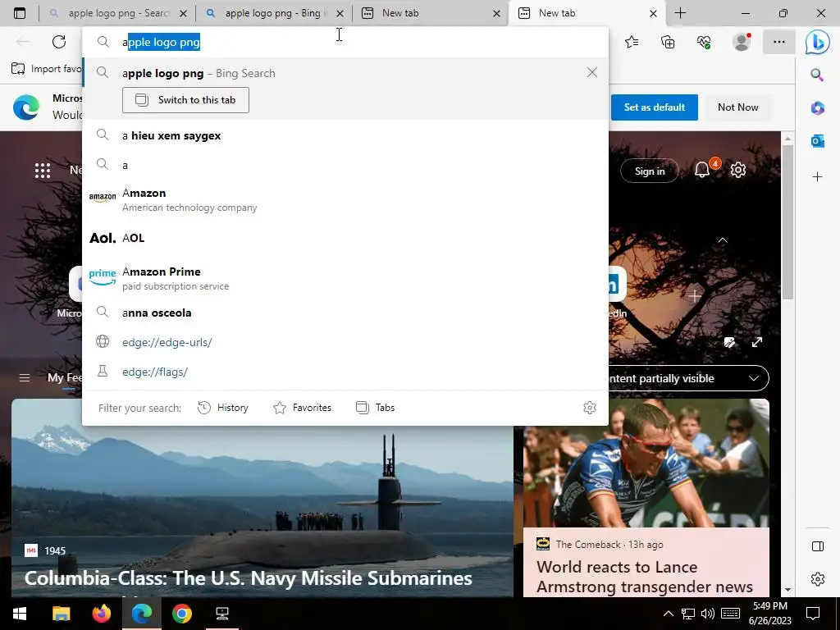Launch Google Chrome from taskbar
Image resolution: width=840 pixels, height=630 pixels.
[x=182, y=614]
